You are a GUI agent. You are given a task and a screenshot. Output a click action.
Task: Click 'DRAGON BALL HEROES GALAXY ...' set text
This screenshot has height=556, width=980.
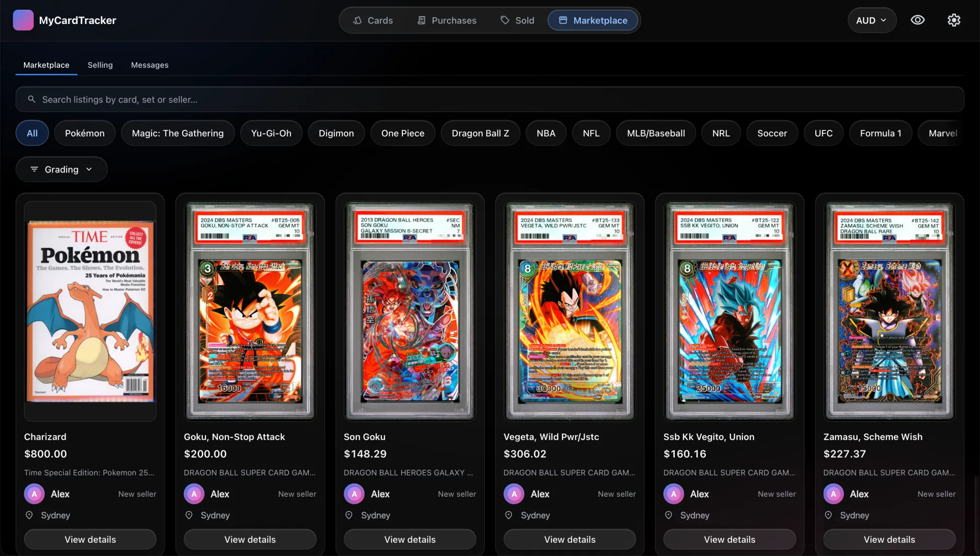[x=408, y=473]
